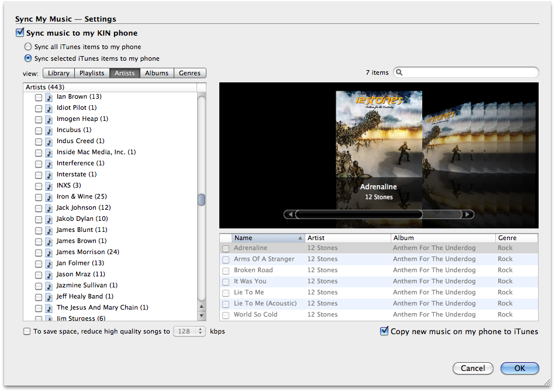Click the cover flow right arrow
The image size is (555, 392).
468,214
